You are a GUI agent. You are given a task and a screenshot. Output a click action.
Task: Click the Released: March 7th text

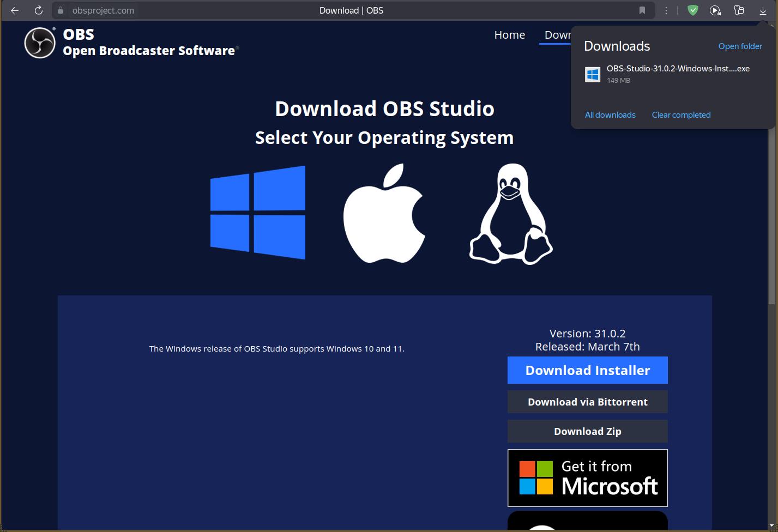[588, 347]
